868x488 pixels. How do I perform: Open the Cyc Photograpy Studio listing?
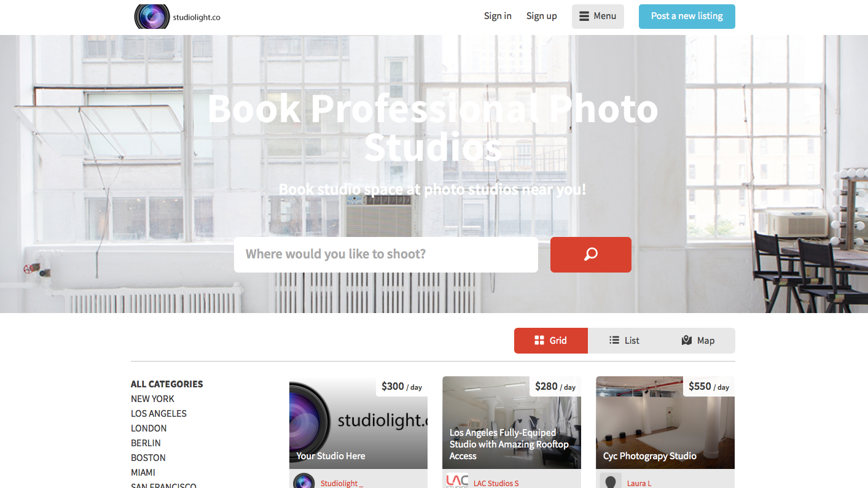(665, 423)
